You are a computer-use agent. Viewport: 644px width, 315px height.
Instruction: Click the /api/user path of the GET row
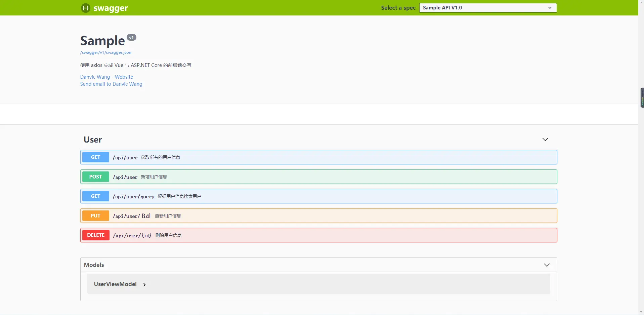tap(125, 158)
